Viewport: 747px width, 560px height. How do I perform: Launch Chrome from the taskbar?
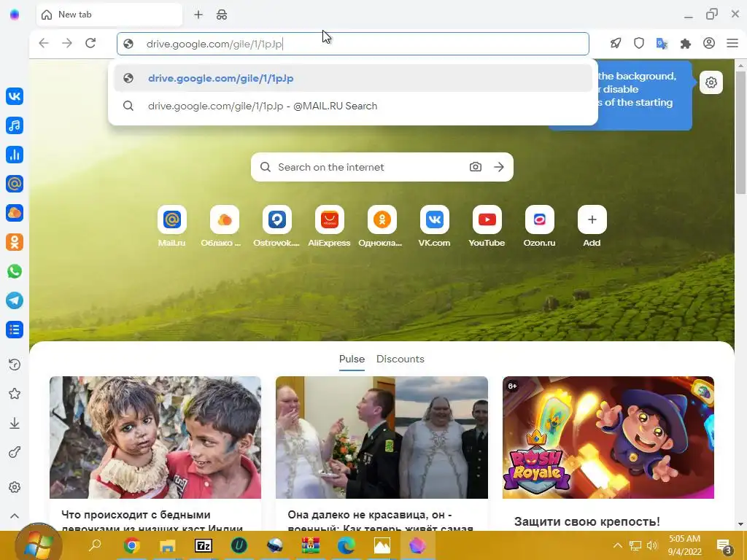pyautogui.click(x=131, y=545)
